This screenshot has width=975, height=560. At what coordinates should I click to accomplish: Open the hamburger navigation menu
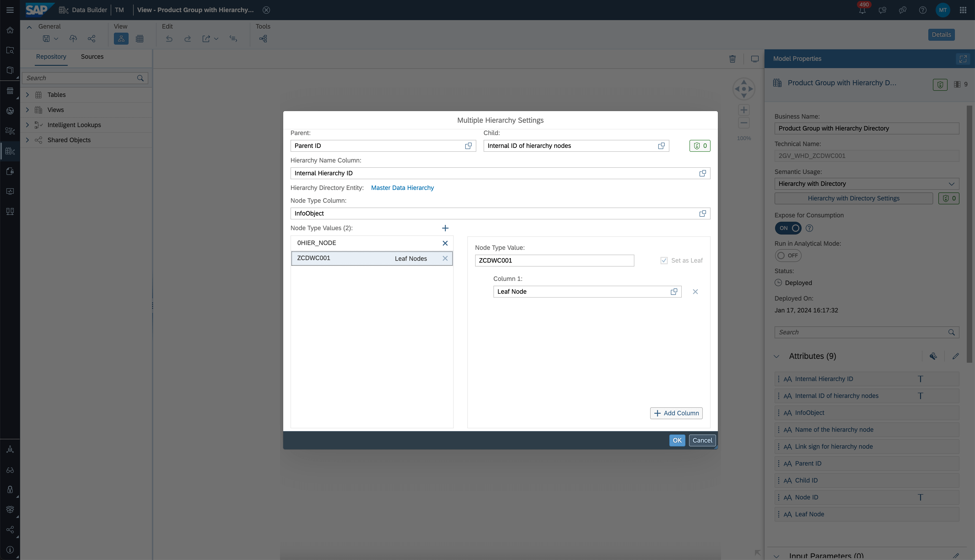point(10,10)
